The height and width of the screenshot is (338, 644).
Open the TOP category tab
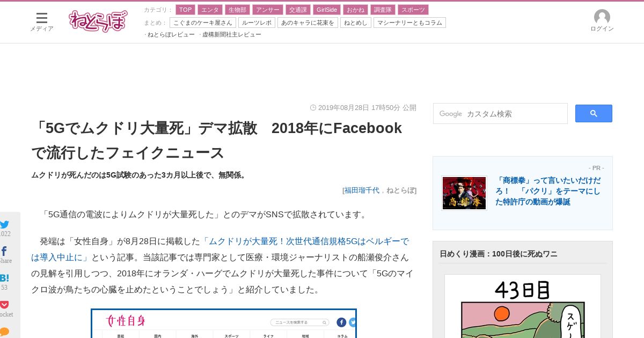(x=185, y=10)
